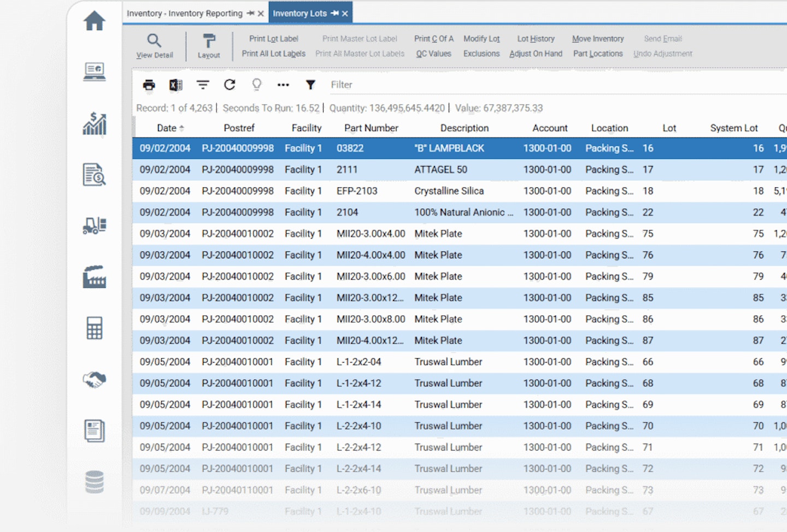Sort by the Account column header

[550, 128]
